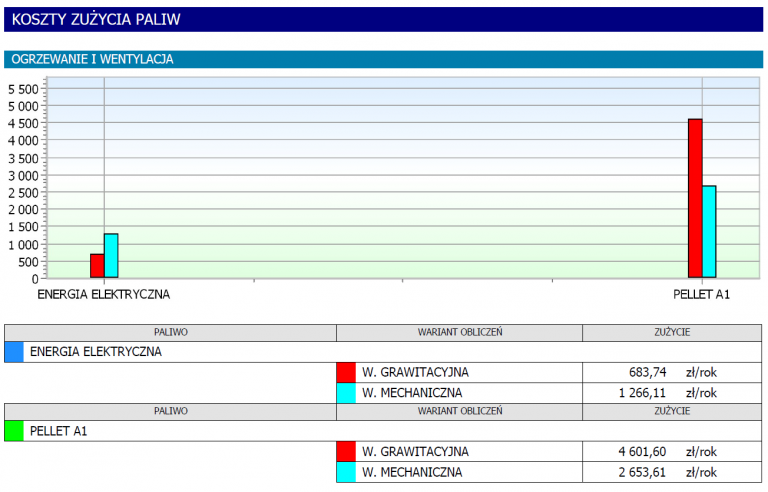Click the value 1 266,11 zł/rok
768x492 pixels.
pos(668,393)
